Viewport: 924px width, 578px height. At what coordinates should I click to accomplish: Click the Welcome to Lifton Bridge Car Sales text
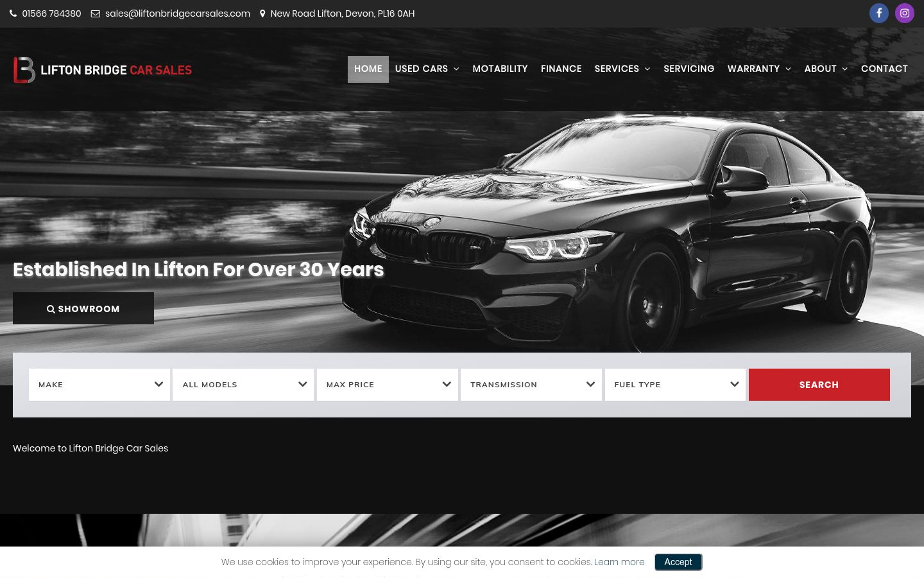tap(90, 448)
